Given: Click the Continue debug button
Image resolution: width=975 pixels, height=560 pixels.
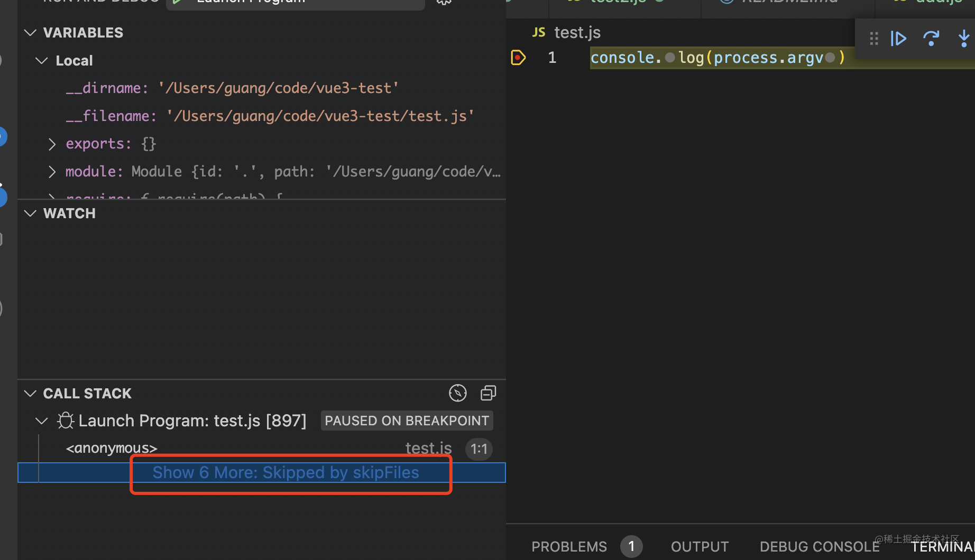Looking at the screenshot, I should click(x=898, y=39).
